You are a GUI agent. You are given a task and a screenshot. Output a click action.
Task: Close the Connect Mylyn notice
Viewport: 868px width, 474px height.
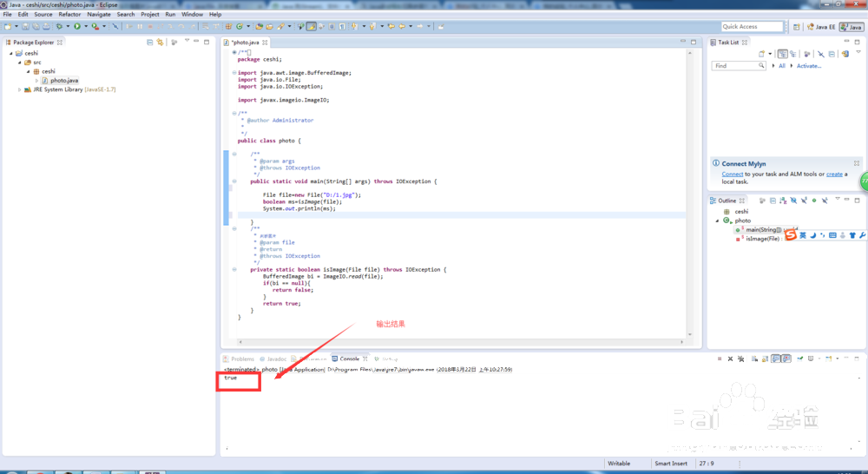(x=857, y=163)
